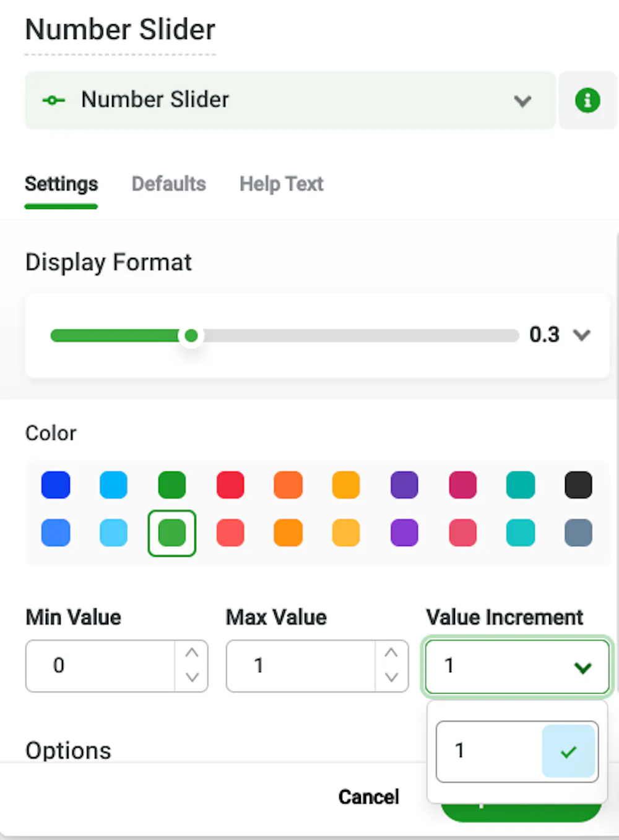Screen dimensions: 619x840
Task: Click the increment value text box in popup
Action: coord(489,751)
